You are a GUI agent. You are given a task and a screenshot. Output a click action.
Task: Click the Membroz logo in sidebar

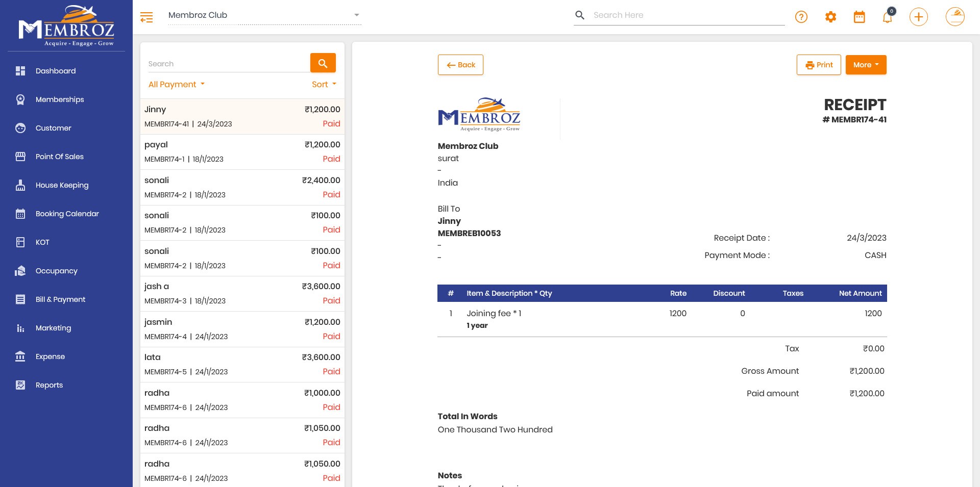pyautogui.click(x=66, y=26)
